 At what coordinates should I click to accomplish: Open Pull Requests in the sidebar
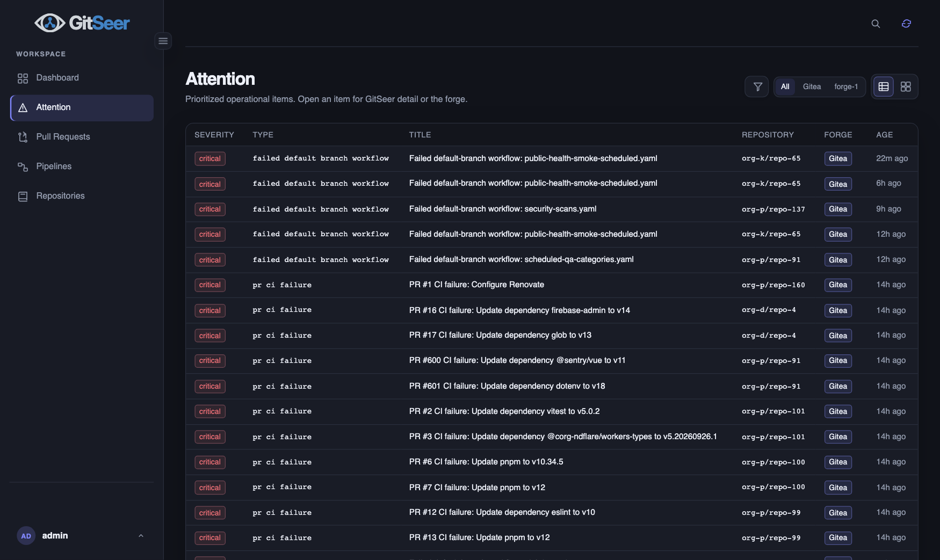point(82,137)
